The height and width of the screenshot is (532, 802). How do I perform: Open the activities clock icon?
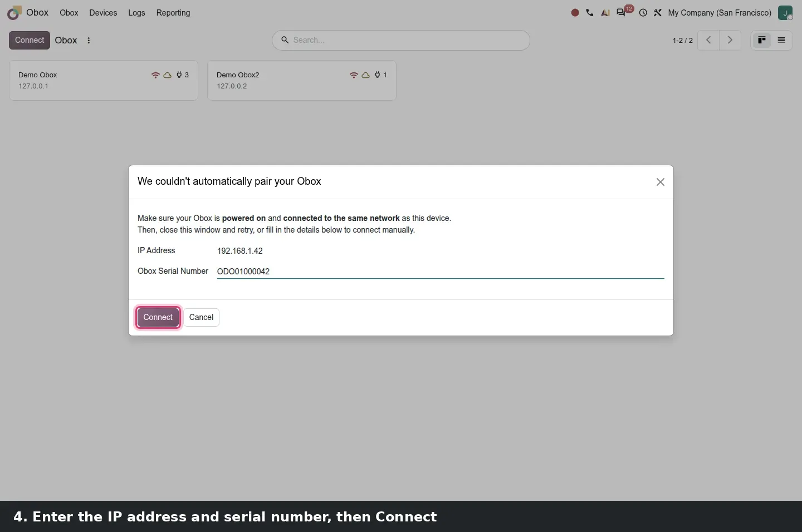click(643, 13)
